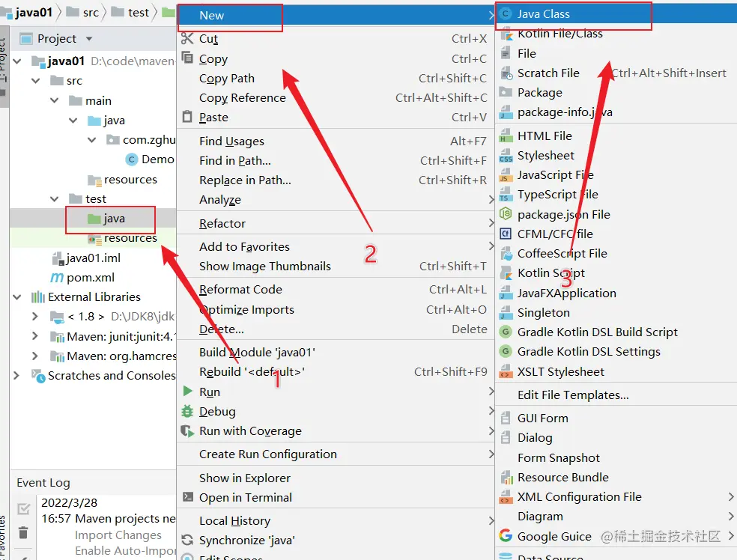Select Reformat Code menu item
737x560 pixels.
pyautogui.click(x=336, y=290)
